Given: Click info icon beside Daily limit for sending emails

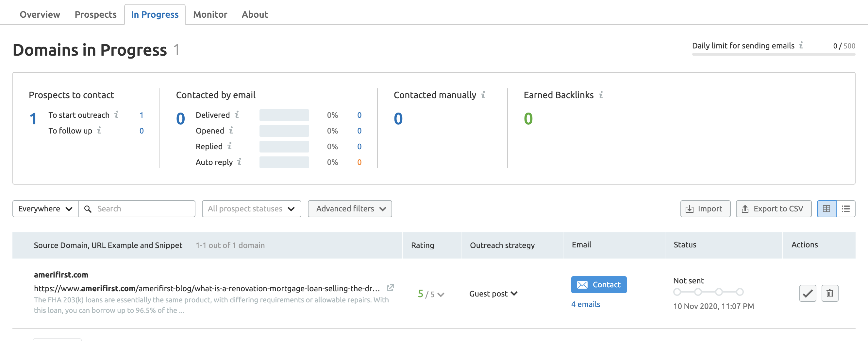Looking at the screenshot, I should [x=801, y=45].
